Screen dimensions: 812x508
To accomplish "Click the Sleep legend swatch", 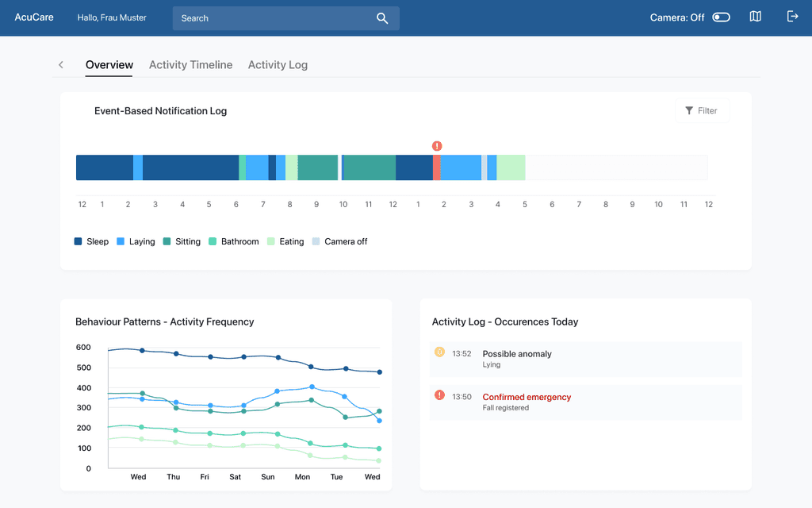I will (x=79, y=241).
